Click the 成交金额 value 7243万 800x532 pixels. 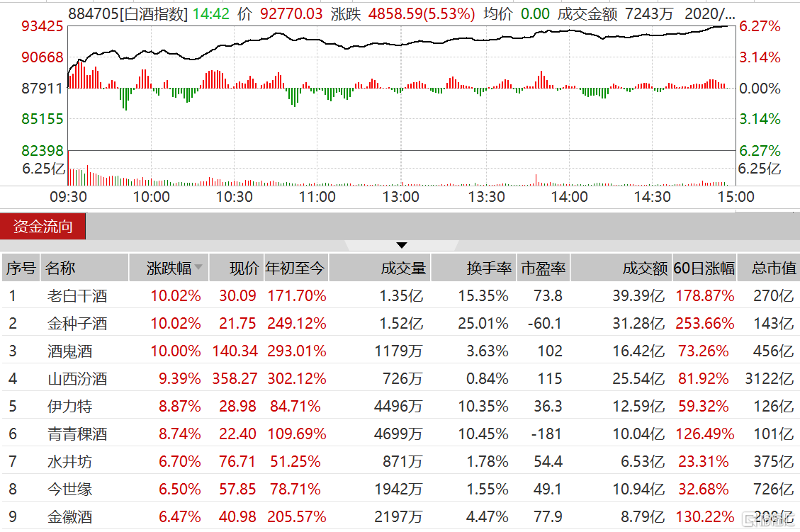pos(649,13)
